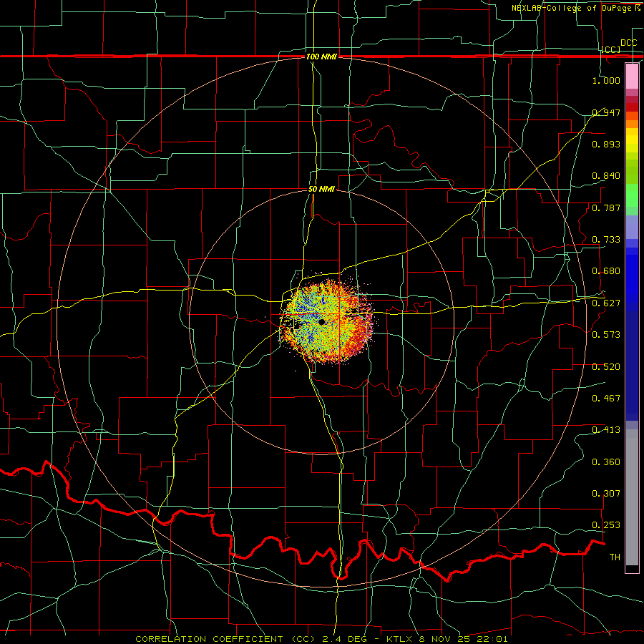Select the 0.253 scale value
The height and width of the screenshot is (644, 644).
[x=606, y=525]
